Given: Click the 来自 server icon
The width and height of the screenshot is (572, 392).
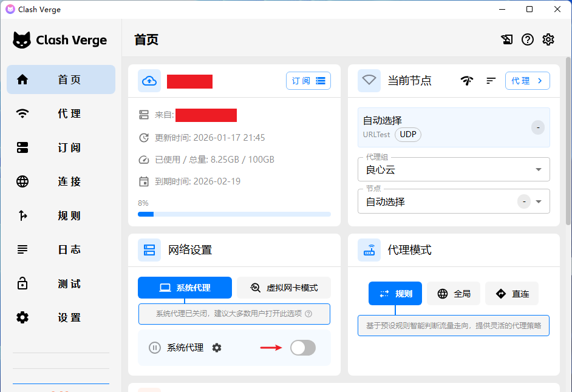Looking at the screenshot, I should 144,115.
